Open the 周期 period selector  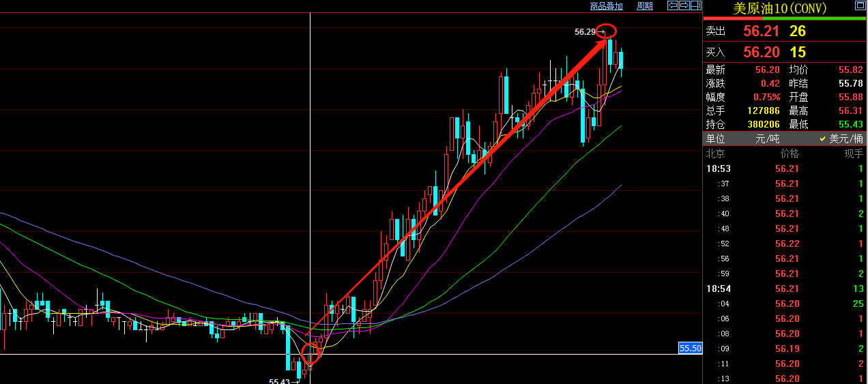coord(644,6)
